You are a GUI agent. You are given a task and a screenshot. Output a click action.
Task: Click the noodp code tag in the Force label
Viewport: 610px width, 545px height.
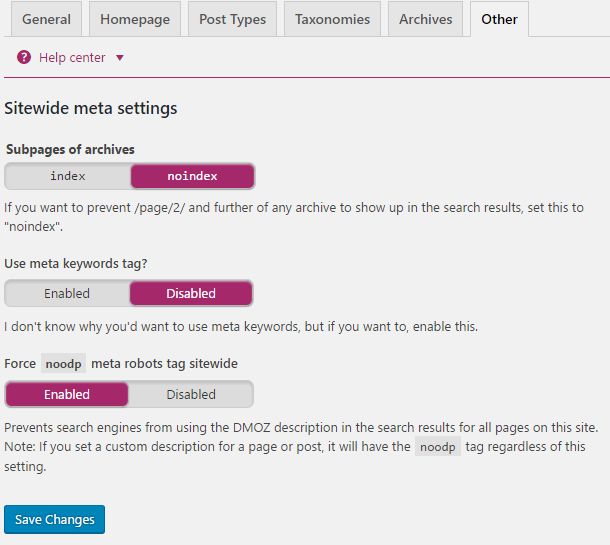(63, 364)
